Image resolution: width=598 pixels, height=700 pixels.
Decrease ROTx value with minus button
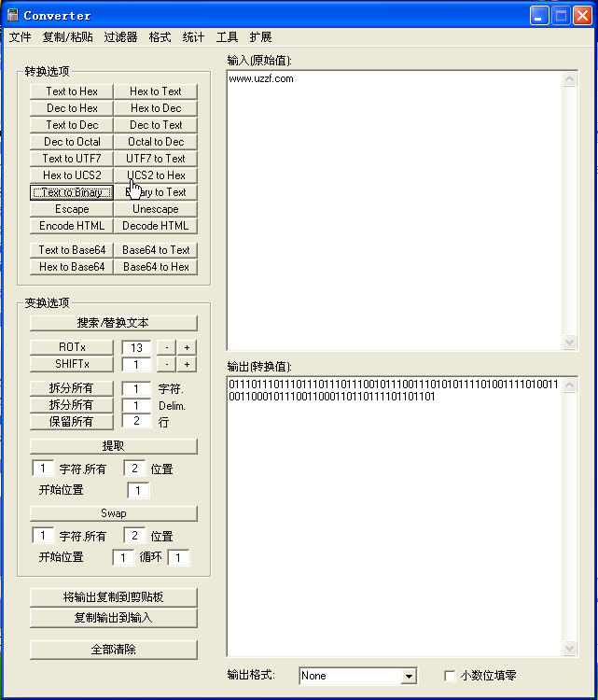[x=167, y=348]
